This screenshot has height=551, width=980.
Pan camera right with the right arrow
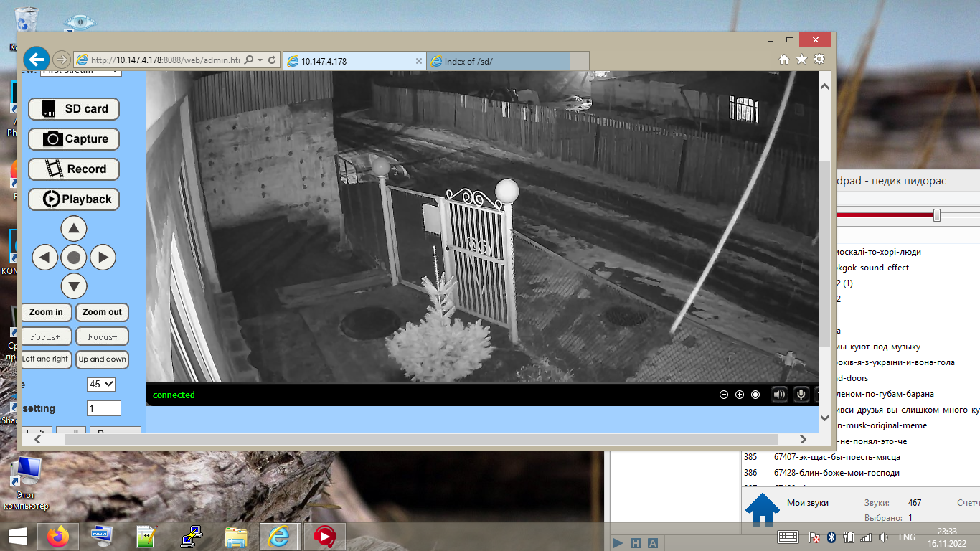(103, 257)
